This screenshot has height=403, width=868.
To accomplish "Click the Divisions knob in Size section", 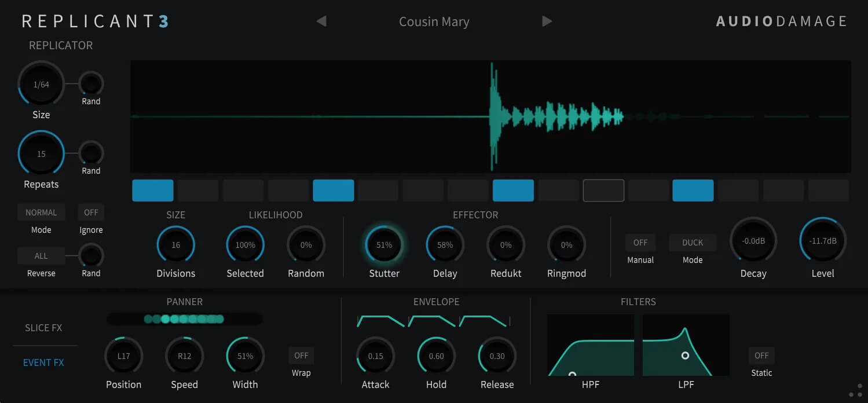I will coord(175,244).
